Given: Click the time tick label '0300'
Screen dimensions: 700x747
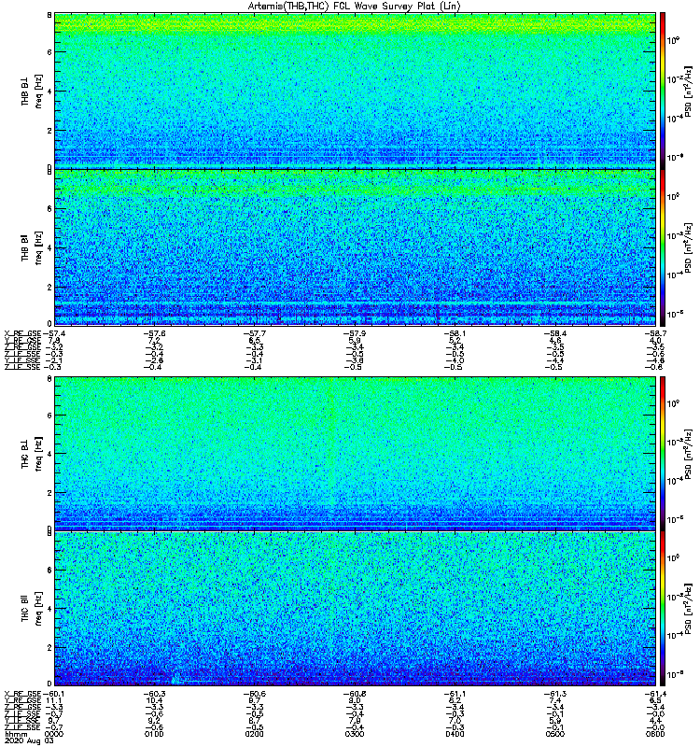Looking at the screenshot, I should (355, 734).
